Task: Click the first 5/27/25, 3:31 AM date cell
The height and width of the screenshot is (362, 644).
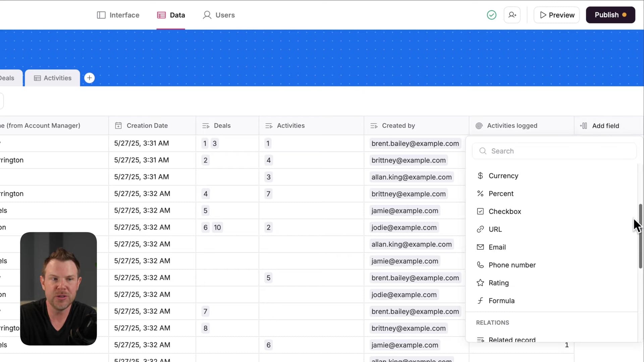Action: tap(152, 143)
